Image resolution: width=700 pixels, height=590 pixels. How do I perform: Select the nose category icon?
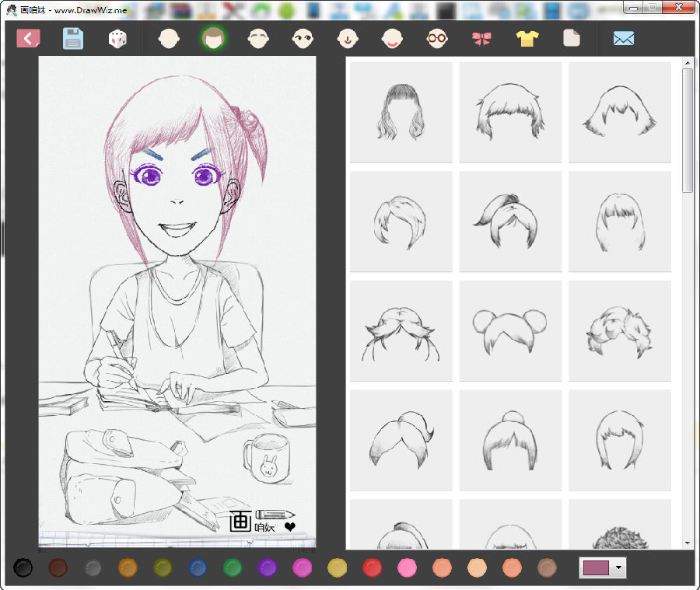pos(348,38)
